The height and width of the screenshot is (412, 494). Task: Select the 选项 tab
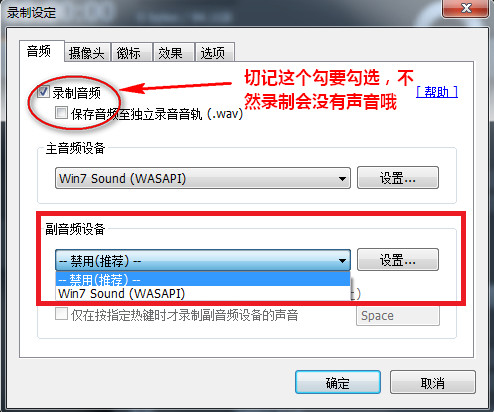(215, 52)
